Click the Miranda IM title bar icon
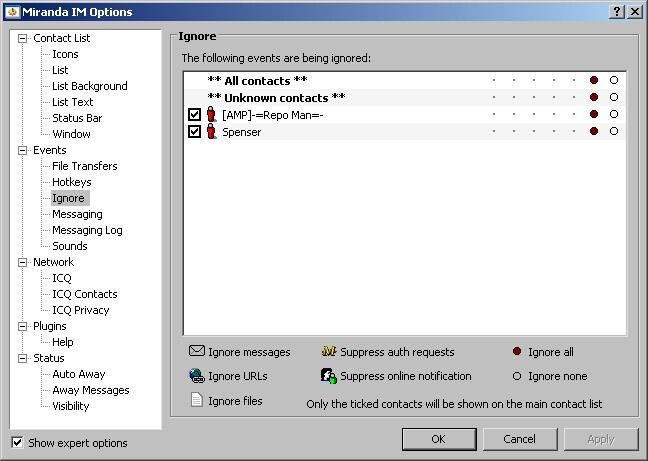 12,11
